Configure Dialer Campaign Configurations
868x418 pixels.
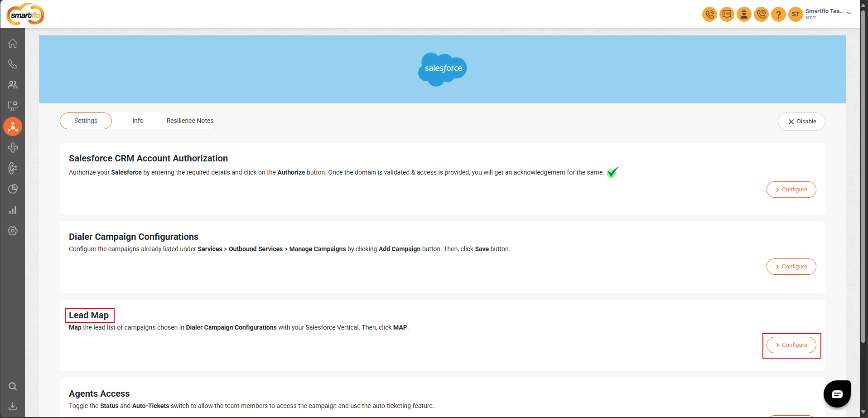[791, 267]
